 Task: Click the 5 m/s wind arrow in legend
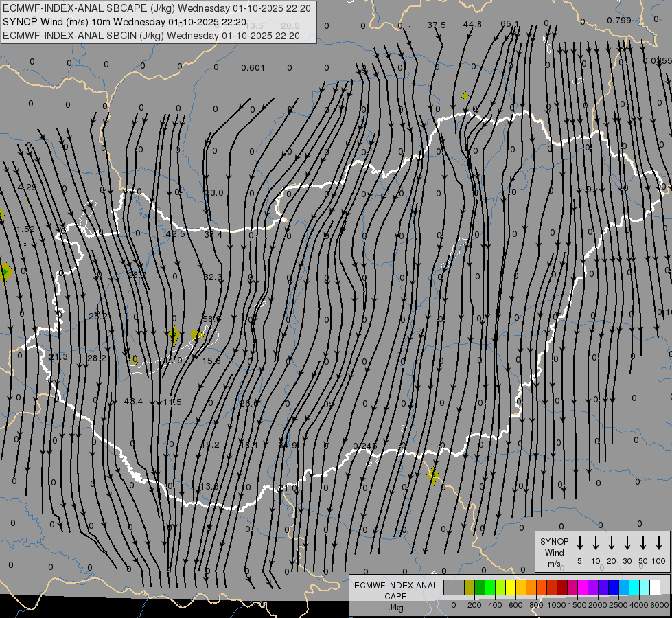(580, 543)
